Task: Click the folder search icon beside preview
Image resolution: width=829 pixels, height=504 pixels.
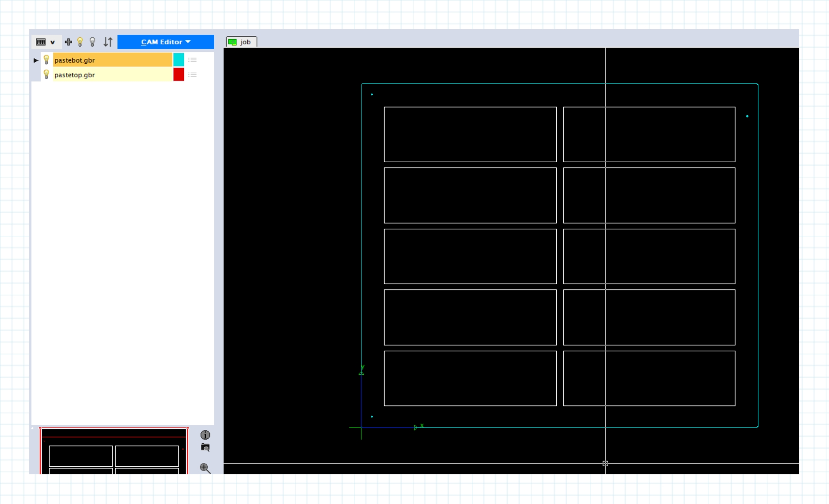Action: [x=205, y=447]
